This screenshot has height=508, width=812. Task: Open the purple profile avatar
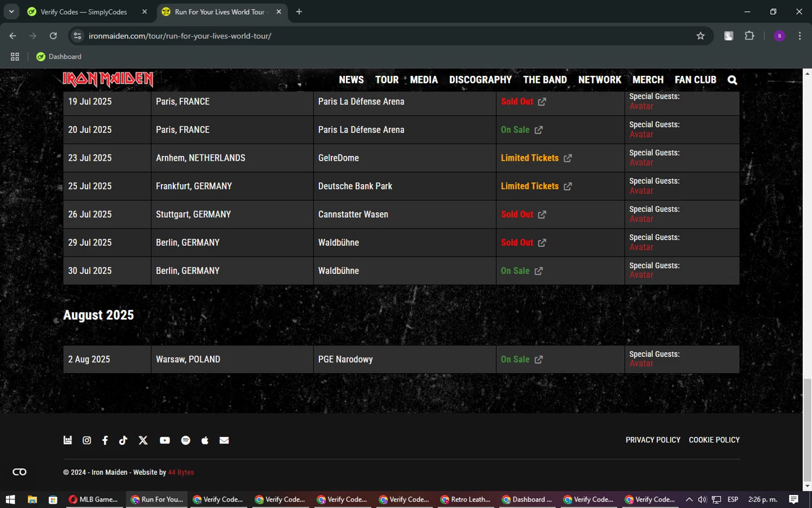point(780,36)
